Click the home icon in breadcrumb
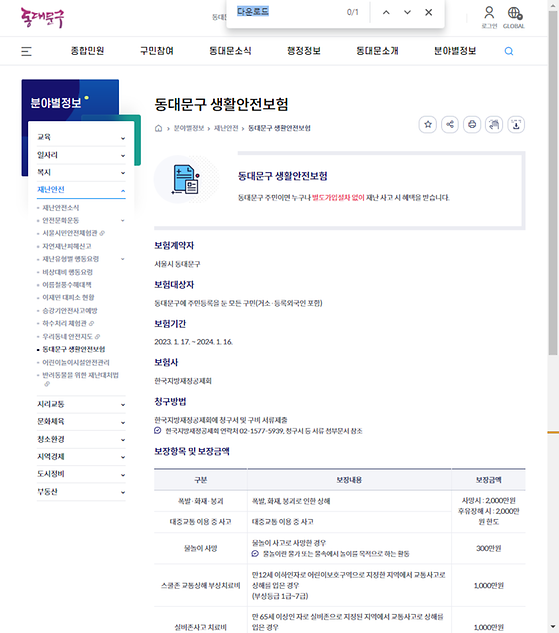This screenshot has width=559, height=633. 159,128
